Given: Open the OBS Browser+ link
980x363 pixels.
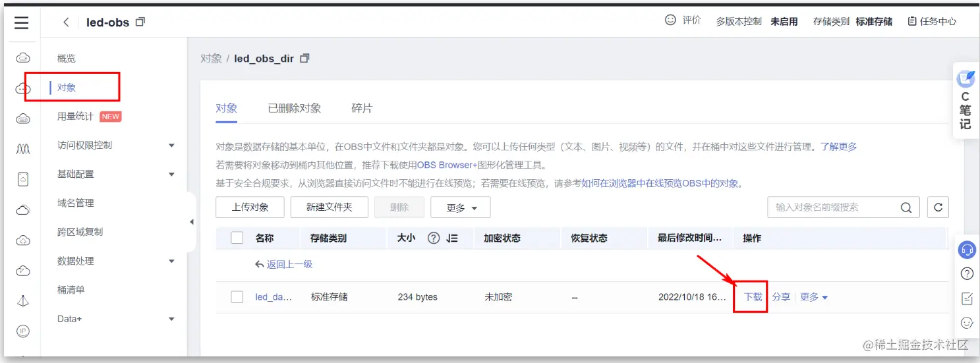Looking at the screenshot, I should tap(447, 165).
